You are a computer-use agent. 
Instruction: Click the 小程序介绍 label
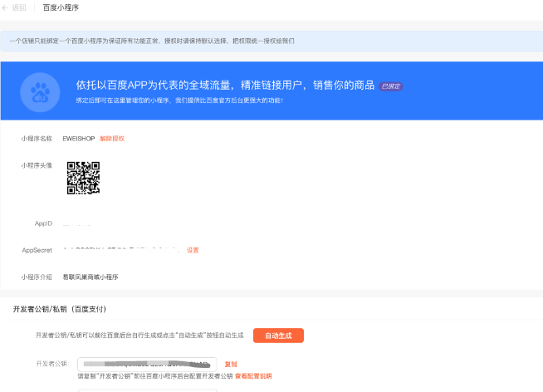[x=37, y=277]
